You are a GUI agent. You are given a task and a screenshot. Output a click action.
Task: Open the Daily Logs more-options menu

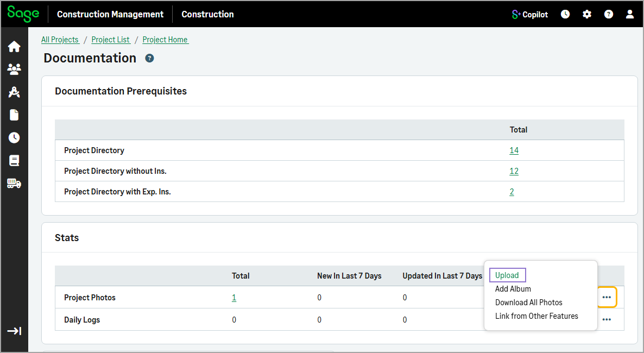[x=607, y=320]
